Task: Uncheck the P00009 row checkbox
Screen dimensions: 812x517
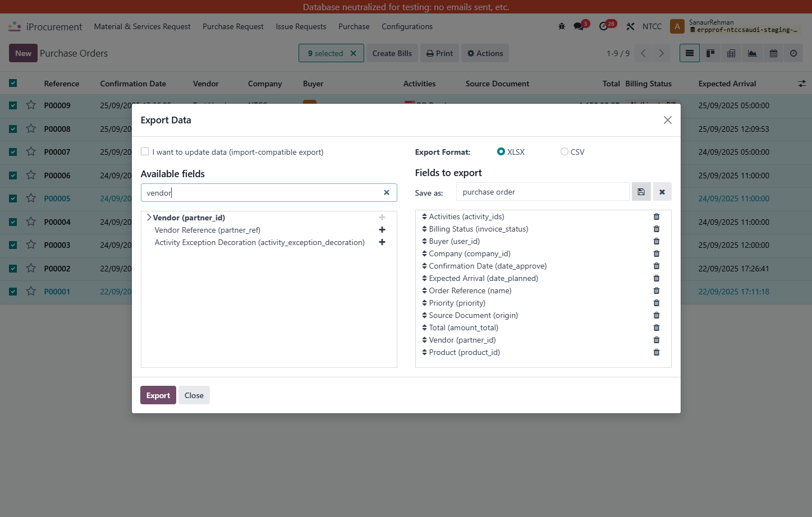Action: (13, 105)
